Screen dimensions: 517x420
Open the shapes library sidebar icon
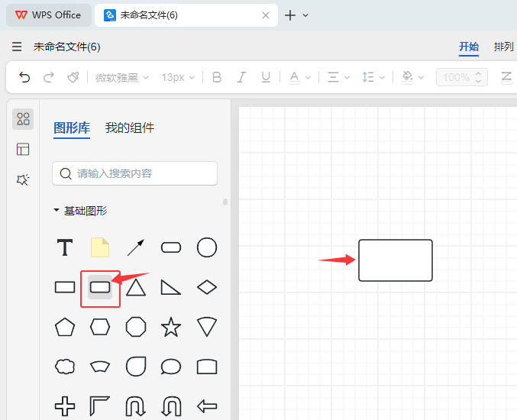coord(23,119)
